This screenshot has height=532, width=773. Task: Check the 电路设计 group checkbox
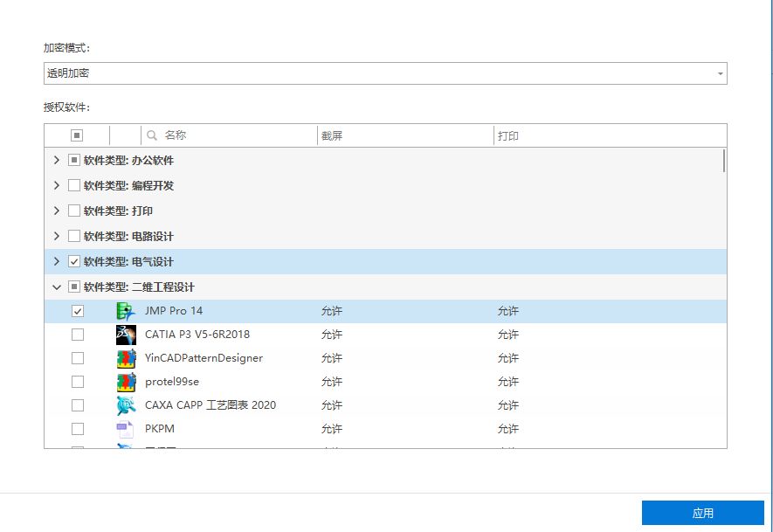point(74,236)
